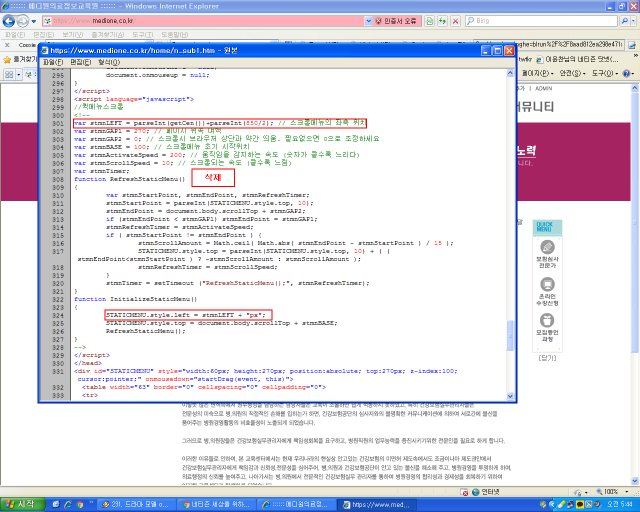Click inside the Bing search box
Screen dimensions: 640x512
point(541,21)
